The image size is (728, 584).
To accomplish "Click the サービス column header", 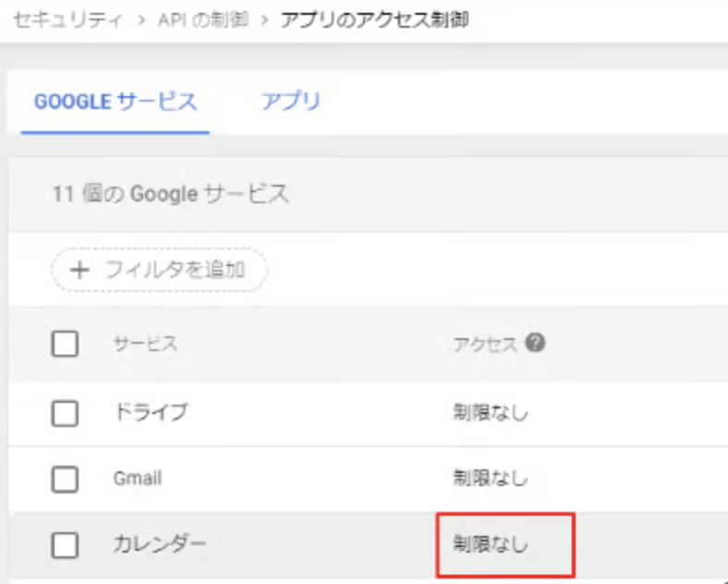I will pos(145,345).
